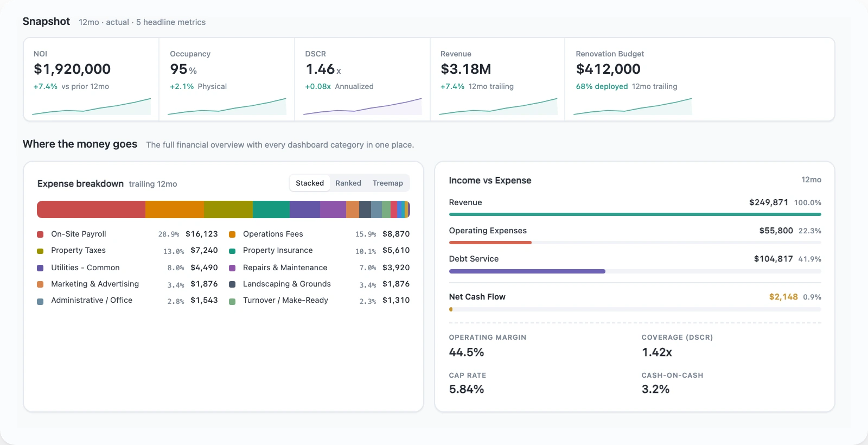Click the Revenue card sparkline chart
Screen dimensions: 868x445
(498, 106)
